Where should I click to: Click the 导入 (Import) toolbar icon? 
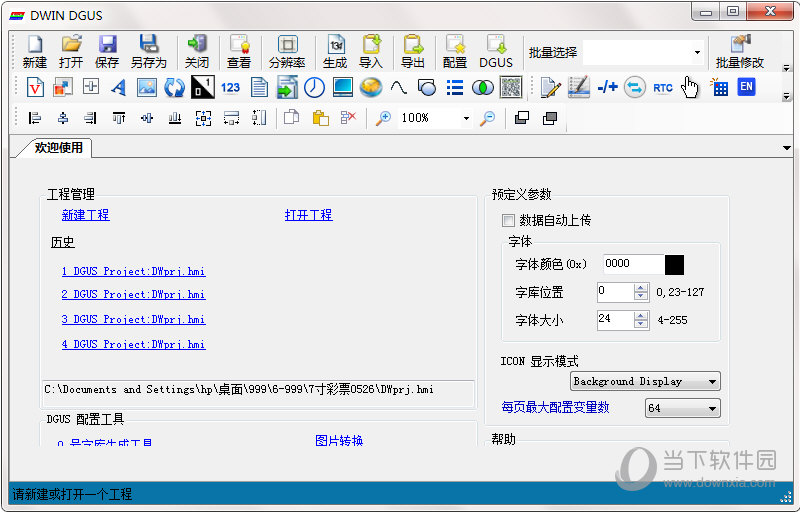point(371,52)
